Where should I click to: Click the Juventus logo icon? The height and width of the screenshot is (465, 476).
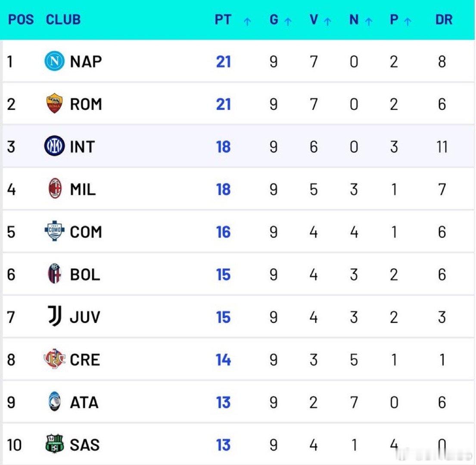point(55,316)
